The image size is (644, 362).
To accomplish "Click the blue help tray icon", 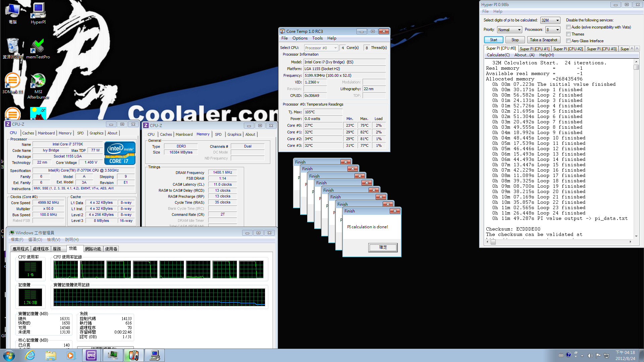I will [568, 355].
